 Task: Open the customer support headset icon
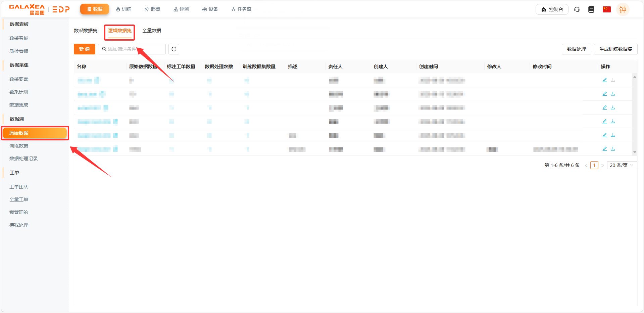(x=577, y=9)
